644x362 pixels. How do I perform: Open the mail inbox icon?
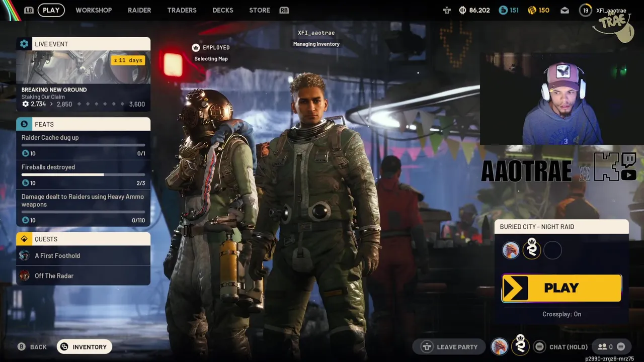click(565, 10)
